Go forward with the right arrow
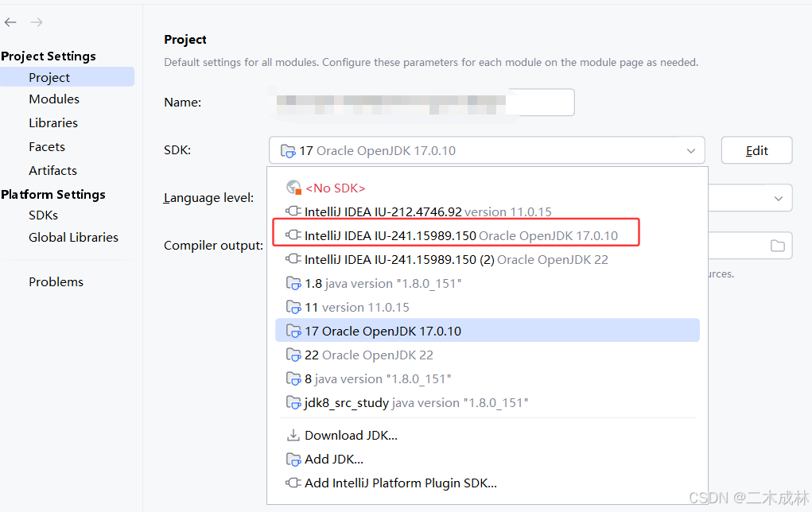This screenshot has width=812, height=512. click(37, 22)
